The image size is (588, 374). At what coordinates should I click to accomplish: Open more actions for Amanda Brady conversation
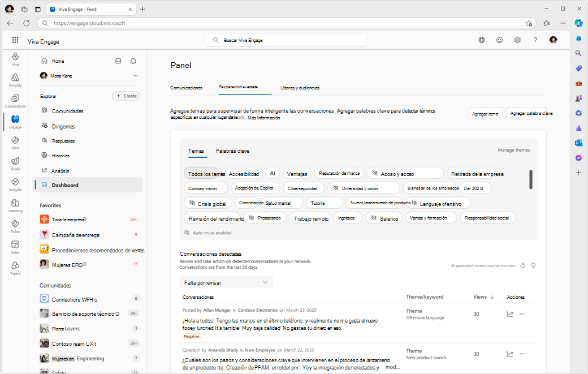pyautogui.click(x=522, y=354)
